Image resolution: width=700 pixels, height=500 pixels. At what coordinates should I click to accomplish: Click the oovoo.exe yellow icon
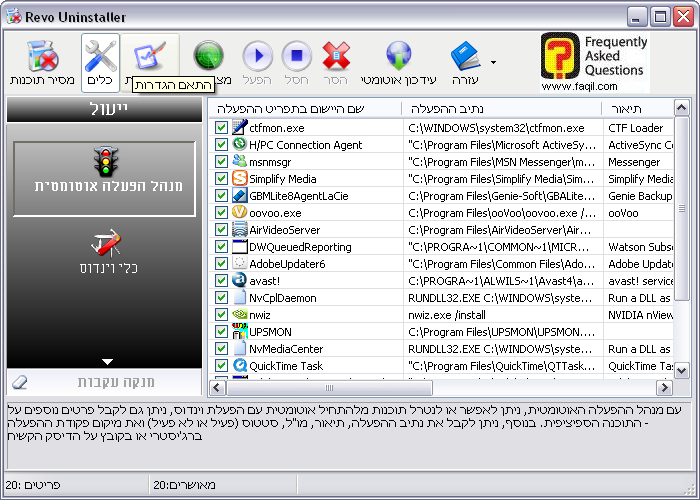[240, 212]
